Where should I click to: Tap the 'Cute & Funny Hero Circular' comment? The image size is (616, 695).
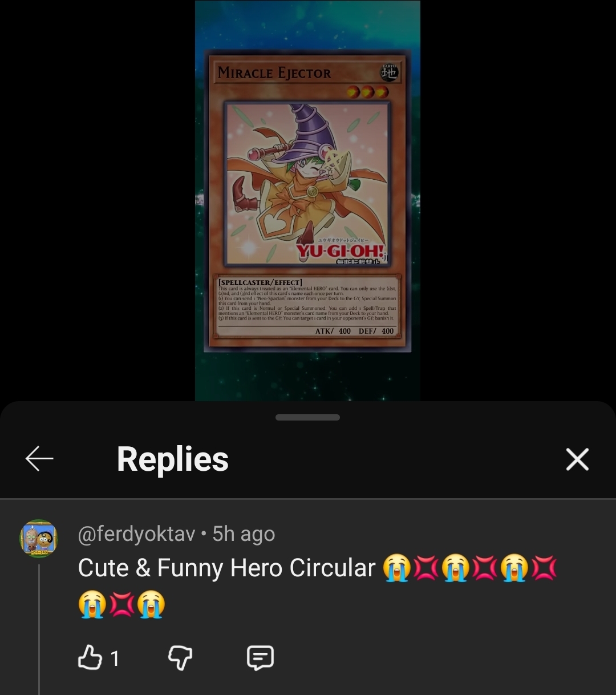coord(226,568)
